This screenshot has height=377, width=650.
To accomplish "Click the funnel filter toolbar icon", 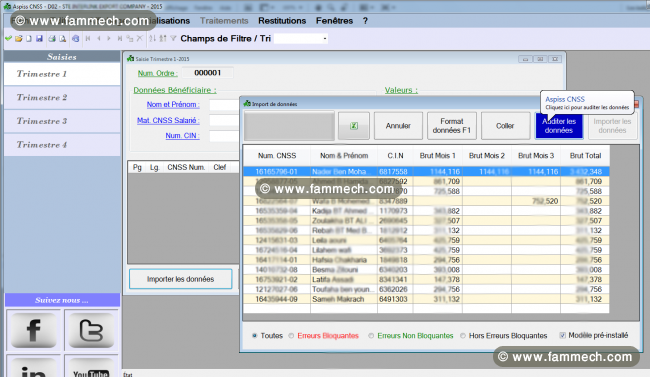I will tap(173, 39).
